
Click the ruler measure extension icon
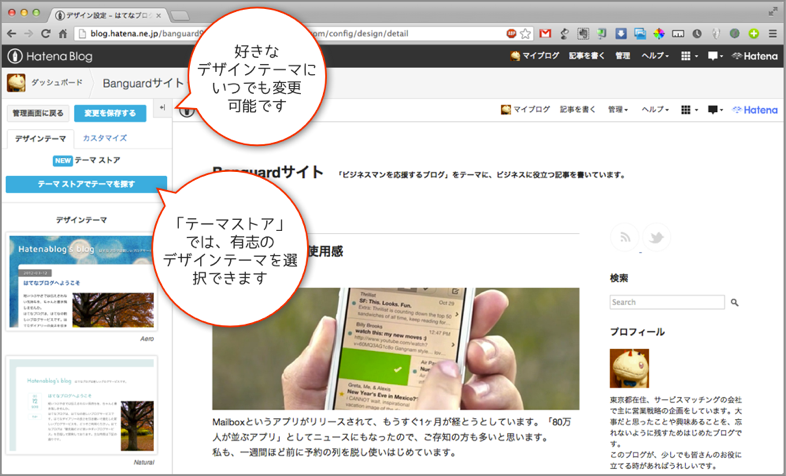[678, 34]
